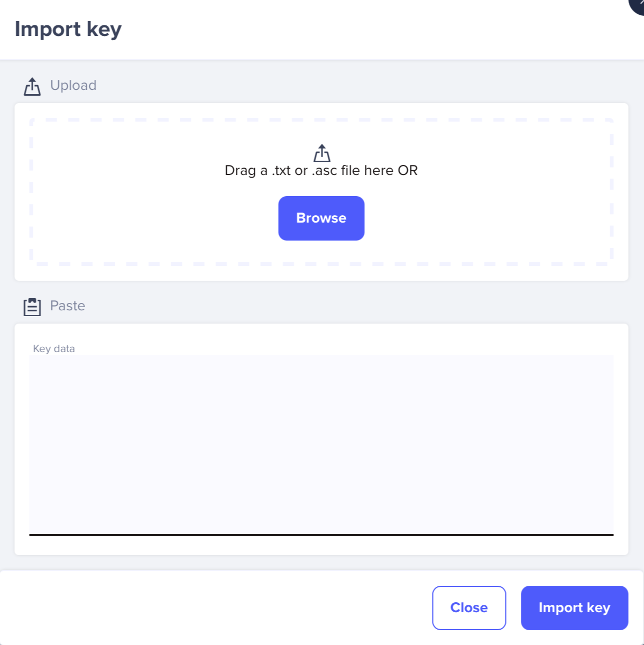Screen dimensions: 644x645
Task: Click the Upload section heading text
Action: [x=73, y=85]
